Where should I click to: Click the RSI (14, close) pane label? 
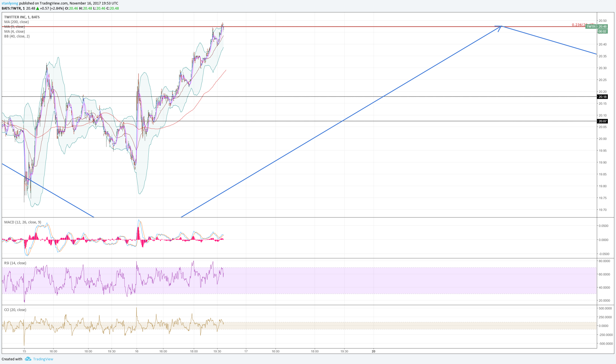pos(15,263)
